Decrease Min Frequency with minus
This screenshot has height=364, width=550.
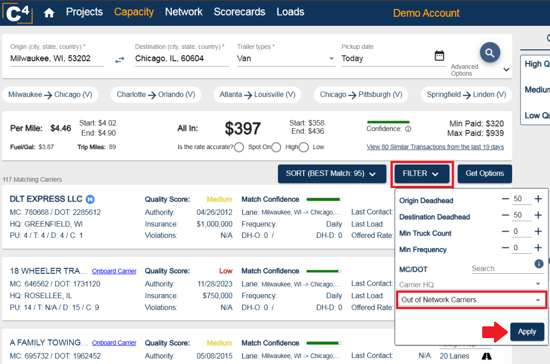click(505, 248)
